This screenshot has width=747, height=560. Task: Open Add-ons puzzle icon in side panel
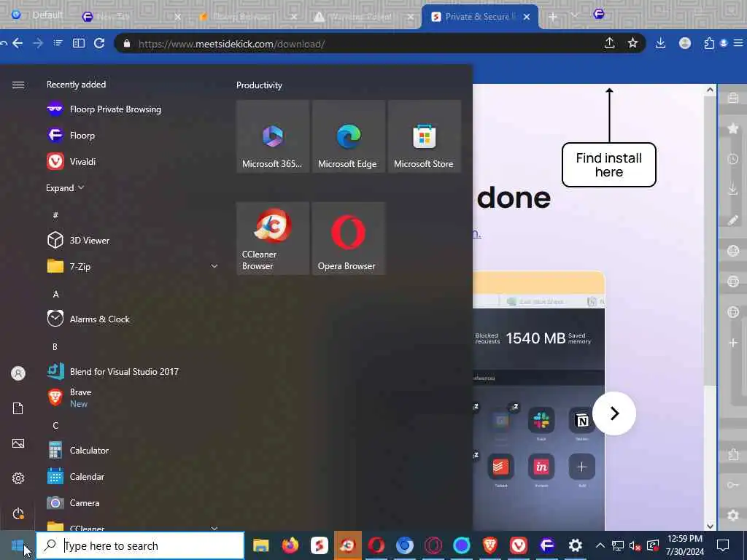(x=733, y=454)
